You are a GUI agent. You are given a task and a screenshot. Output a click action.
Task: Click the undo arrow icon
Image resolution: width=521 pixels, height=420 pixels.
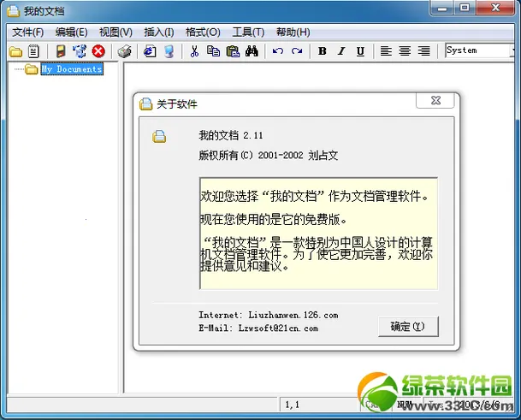(277, 51)
